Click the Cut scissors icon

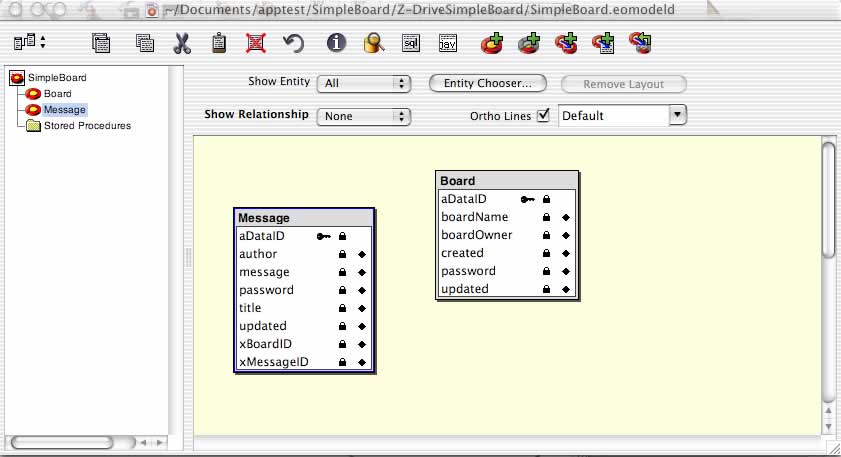182,43
